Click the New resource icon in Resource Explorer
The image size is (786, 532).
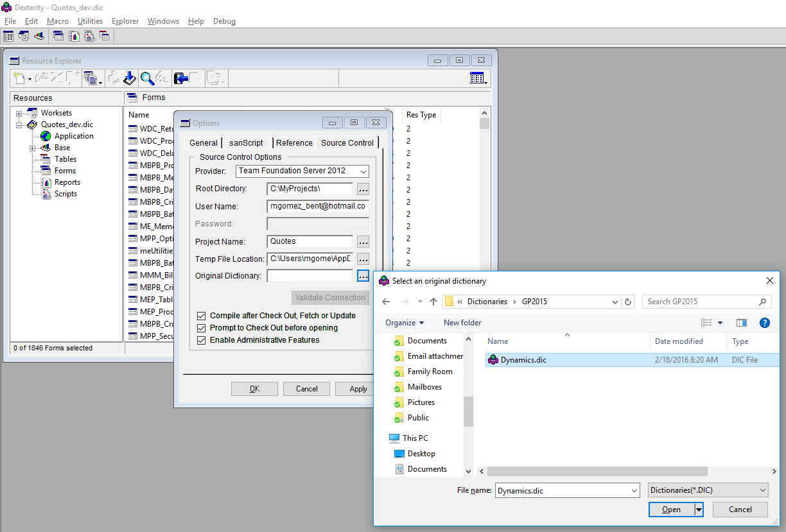tap(19, 78)
